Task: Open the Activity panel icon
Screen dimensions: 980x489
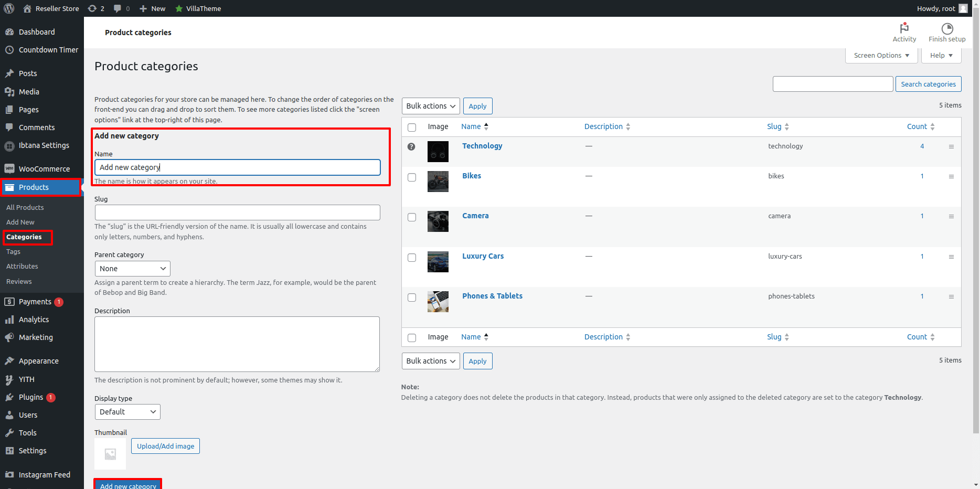Action: pyautogui.click(x=904, y=29)
